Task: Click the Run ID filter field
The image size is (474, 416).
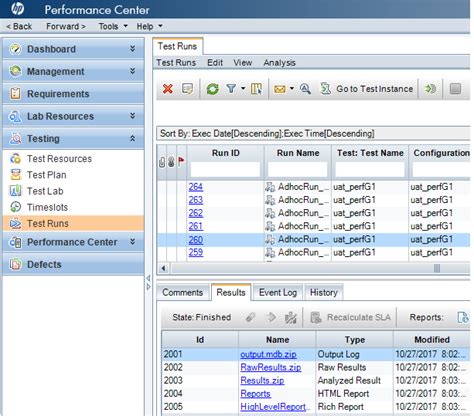Action: click(x=225, y=169)
